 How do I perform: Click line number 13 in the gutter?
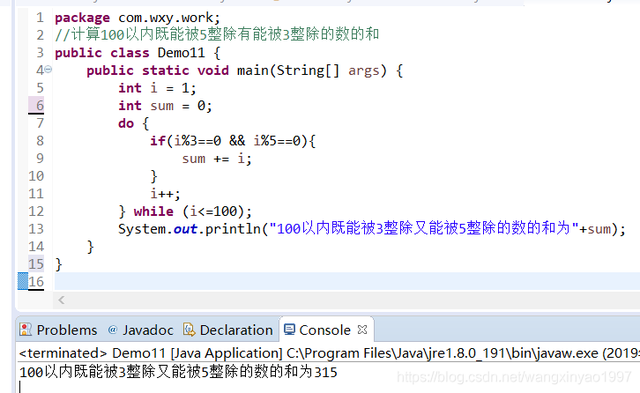click(36, 229)
